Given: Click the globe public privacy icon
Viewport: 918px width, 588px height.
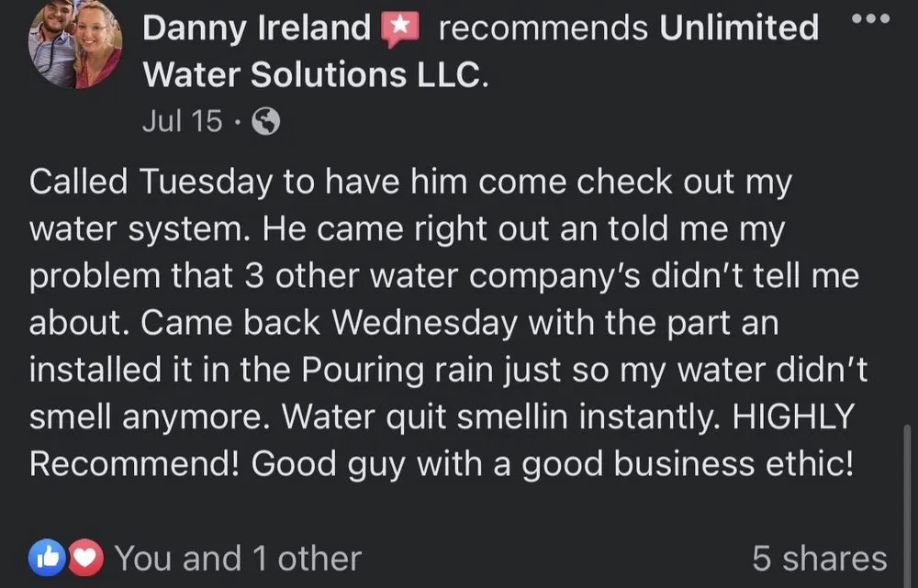Looking at the screenshot, I should [x=264, y=120].
